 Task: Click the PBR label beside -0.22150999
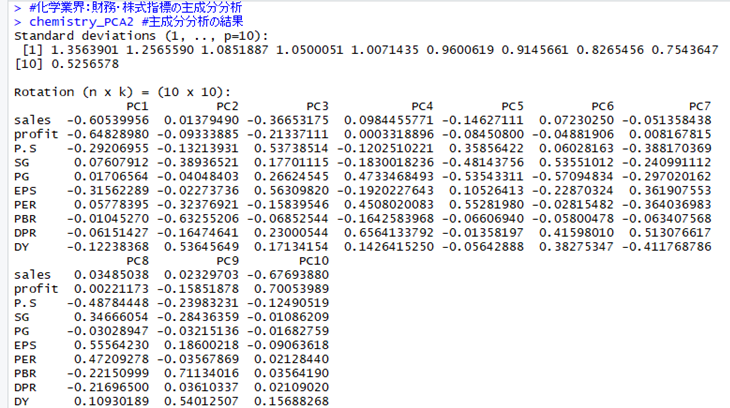pos(25,374)
